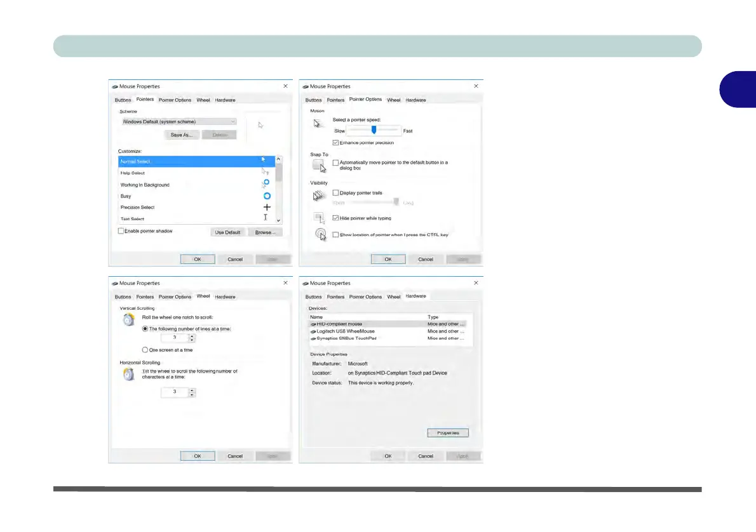Image resolution: width=756 pixels, height=532 pixels.
Task: Click the Logitech USB WheelMouse device icon
Action: tap(313, 331)
